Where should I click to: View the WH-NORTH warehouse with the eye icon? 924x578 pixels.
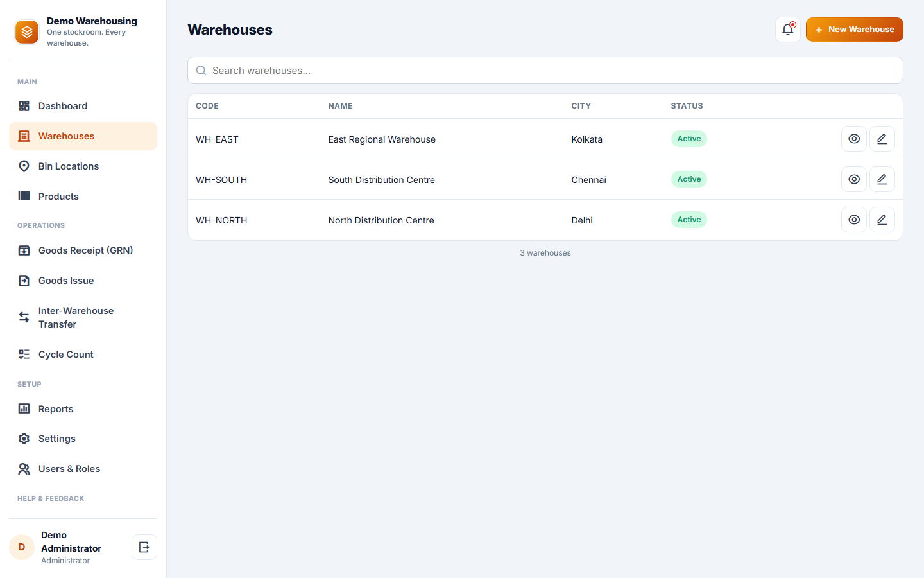tap(854, 220)
